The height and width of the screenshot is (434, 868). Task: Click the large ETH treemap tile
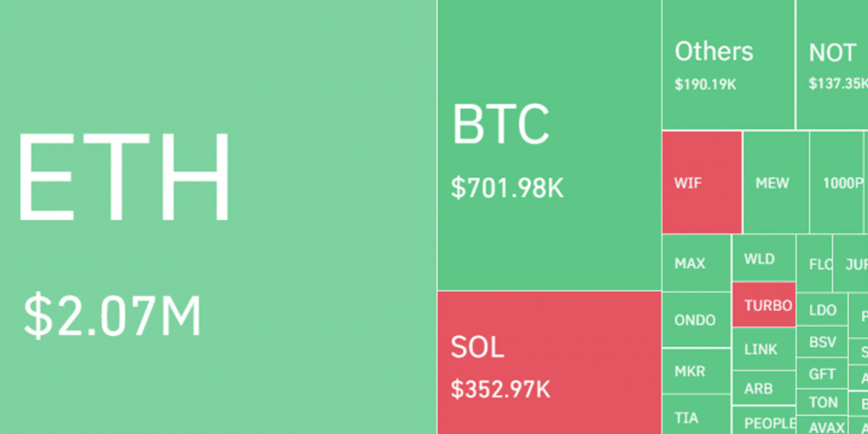[x=217, y=217]
